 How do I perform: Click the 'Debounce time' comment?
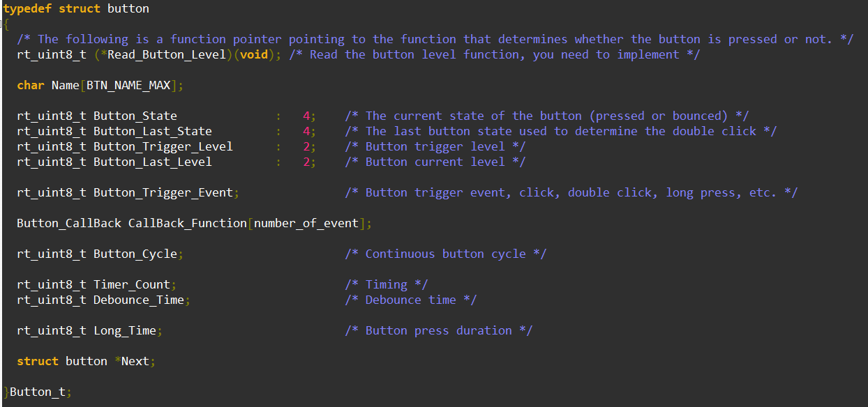[x=411, y=300]
